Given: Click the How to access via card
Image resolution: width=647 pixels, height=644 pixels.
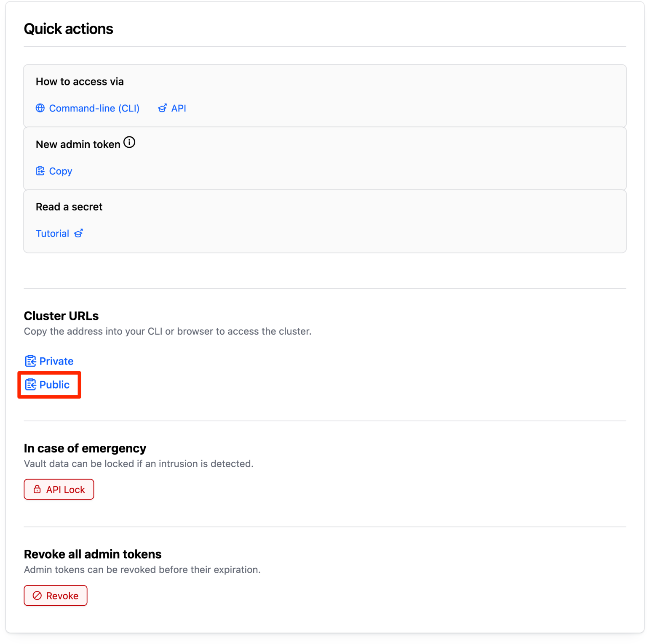Looking at the screenshot, I should (x=324, y=96).
